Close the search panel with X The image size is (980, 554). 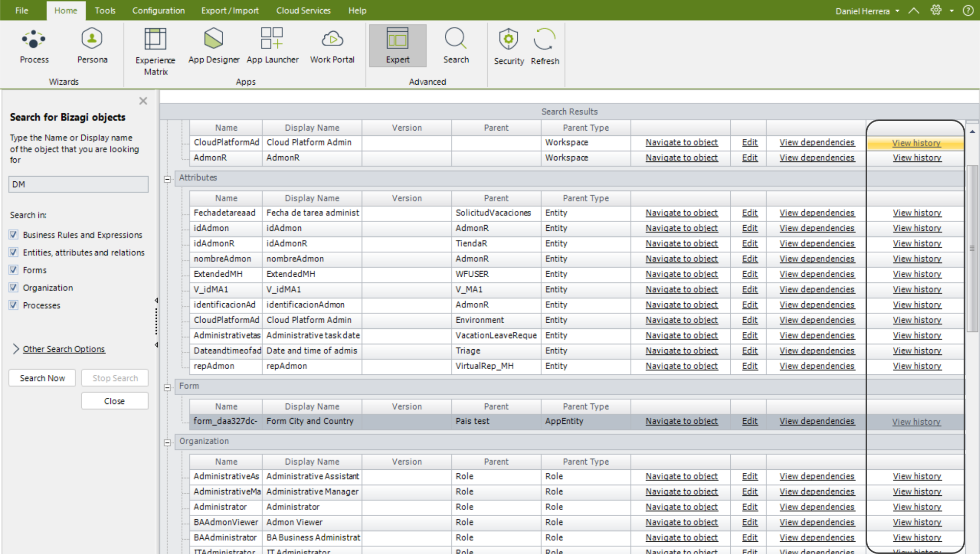tap(143, 101)
